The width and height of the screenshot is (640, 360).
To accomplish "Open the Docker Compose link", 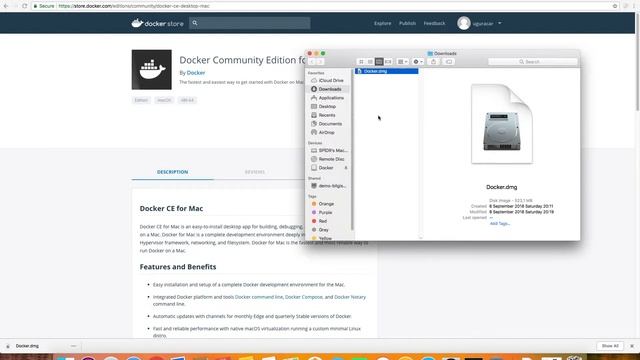I will (x=304, y=297).
